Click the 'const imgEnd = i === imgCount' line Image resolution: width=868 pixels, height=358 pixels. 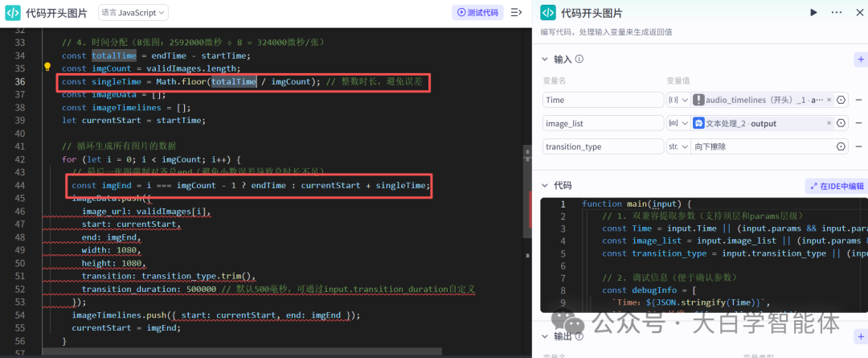(251, 185)
